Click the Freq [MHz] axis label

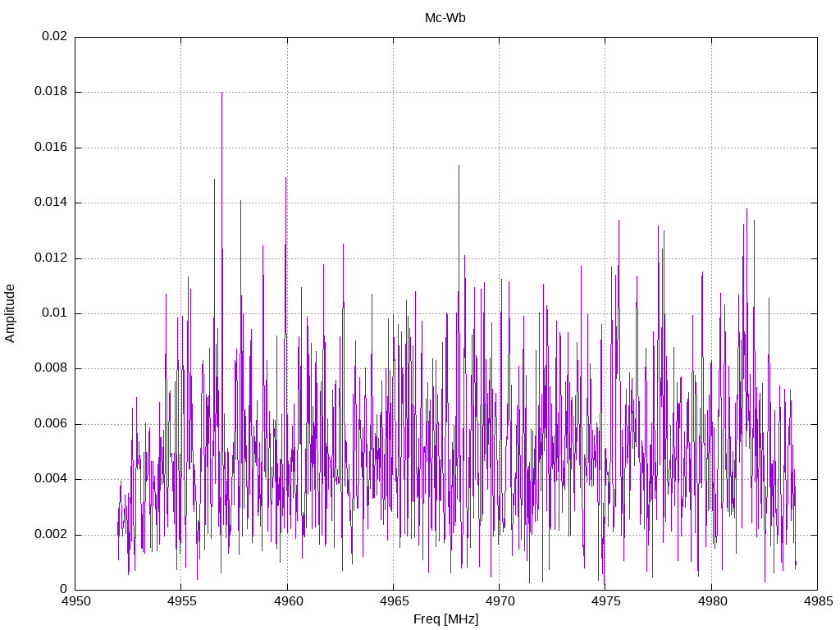[x=445, y=619]
